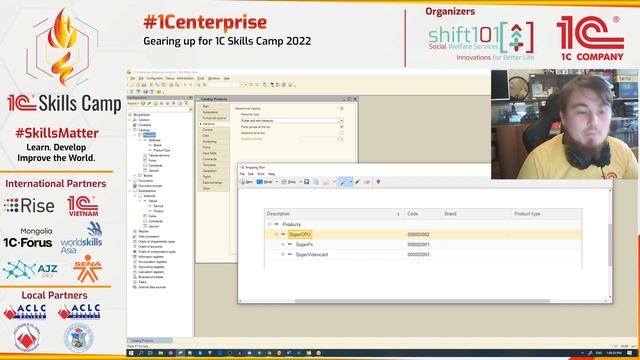
Task: Toggle Hierarchical catalog checkbox
Action: click(342, 109)
